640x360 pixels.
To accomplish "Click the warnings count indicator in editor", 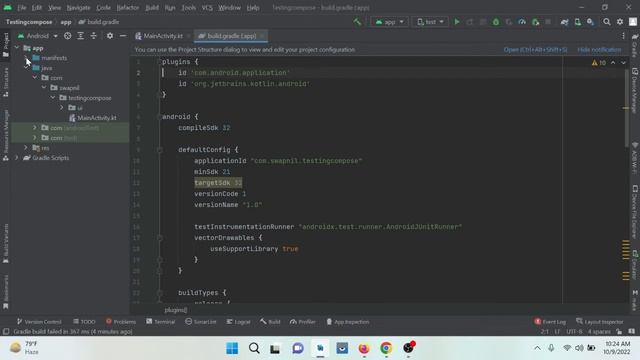I will coord(599,63).
